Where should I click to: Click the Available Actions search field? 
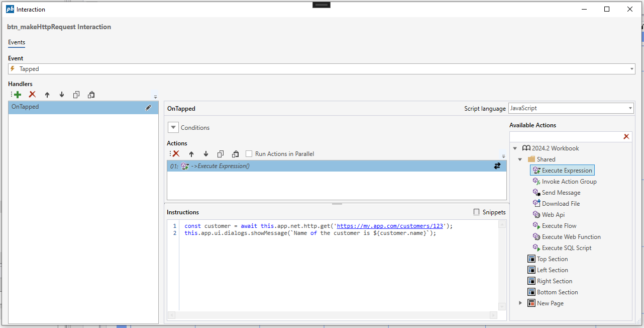point(565,137)
